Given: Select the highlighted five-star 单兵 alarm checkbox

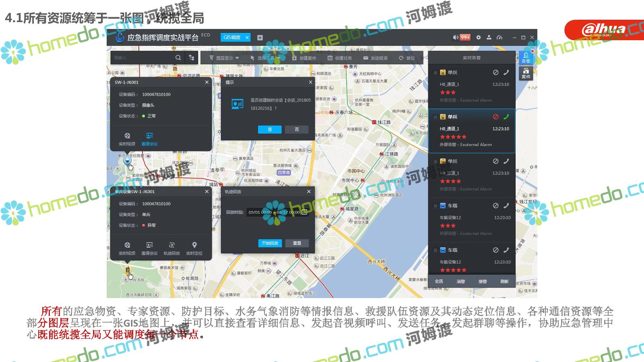Looking at the screenshot, I should 435,117.
